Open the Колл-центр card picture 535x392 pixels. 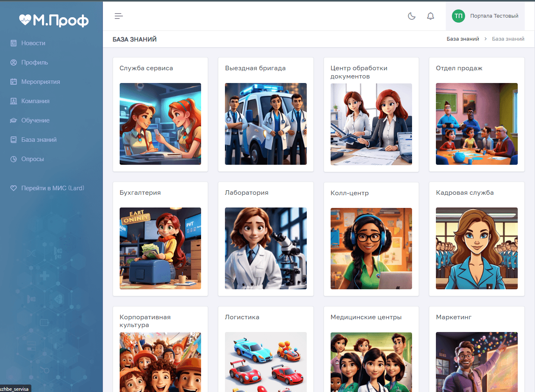[x=371, y=248]
